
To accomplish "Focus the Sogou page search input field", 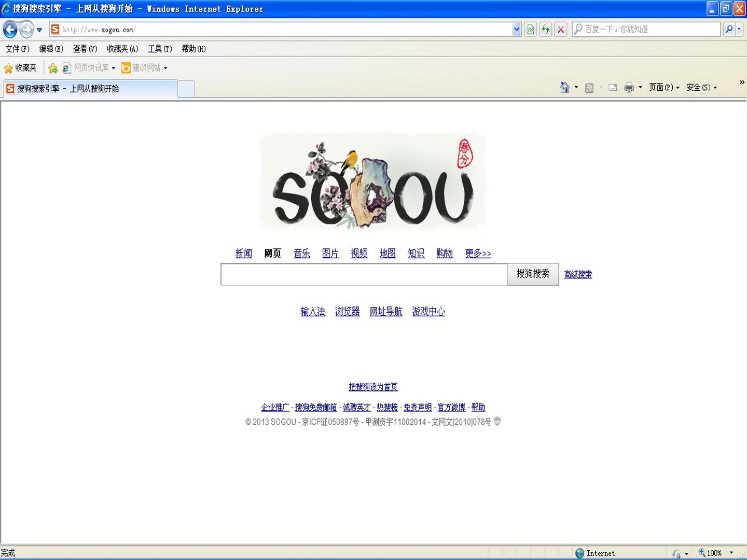I will [x=364, y=274].
